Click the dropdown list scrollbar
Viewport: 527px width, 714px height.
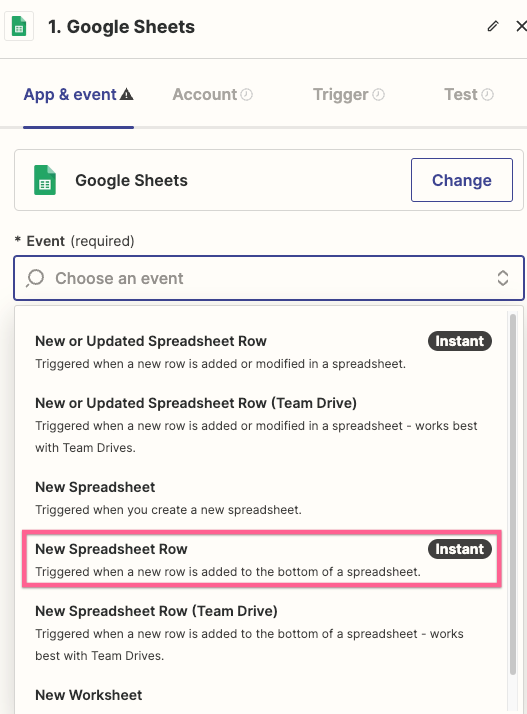pos(513,494)
